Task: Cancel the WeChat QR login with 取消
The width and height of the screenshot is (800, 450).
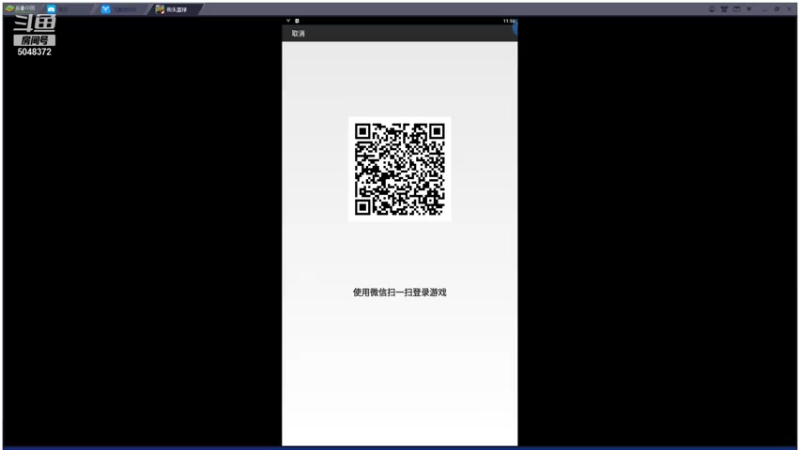Action: 298,34
